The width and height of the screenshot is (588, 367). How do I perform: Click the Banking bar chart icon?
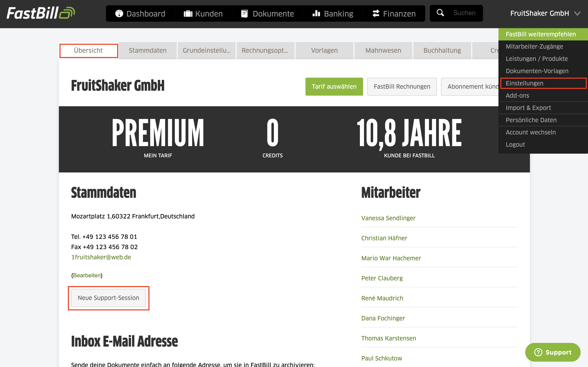[316, 13]
